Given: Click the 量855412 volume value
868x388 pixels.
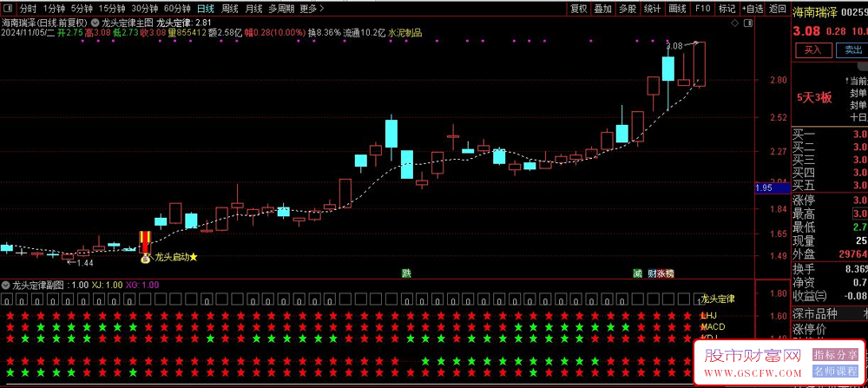Looking at the screenshot, I should click(x=187, y=33).
